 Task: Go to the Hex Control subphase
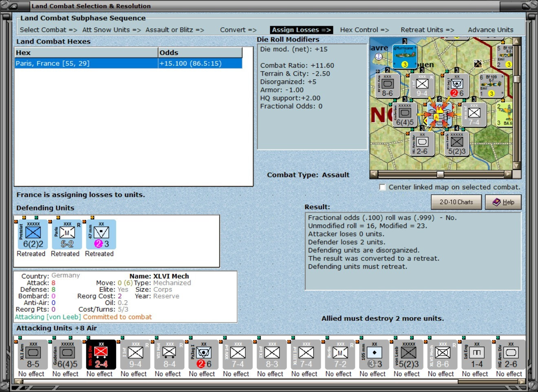(x=365, y=30)
